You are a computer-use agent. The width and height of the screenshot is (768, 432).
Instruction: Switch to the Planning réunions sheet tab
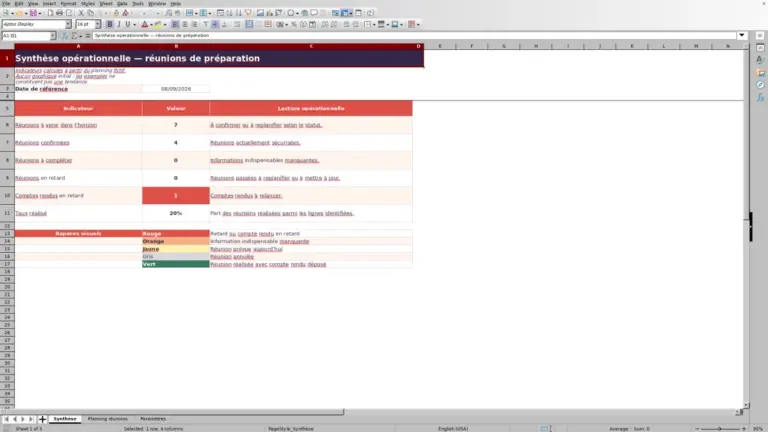point(107,419)
